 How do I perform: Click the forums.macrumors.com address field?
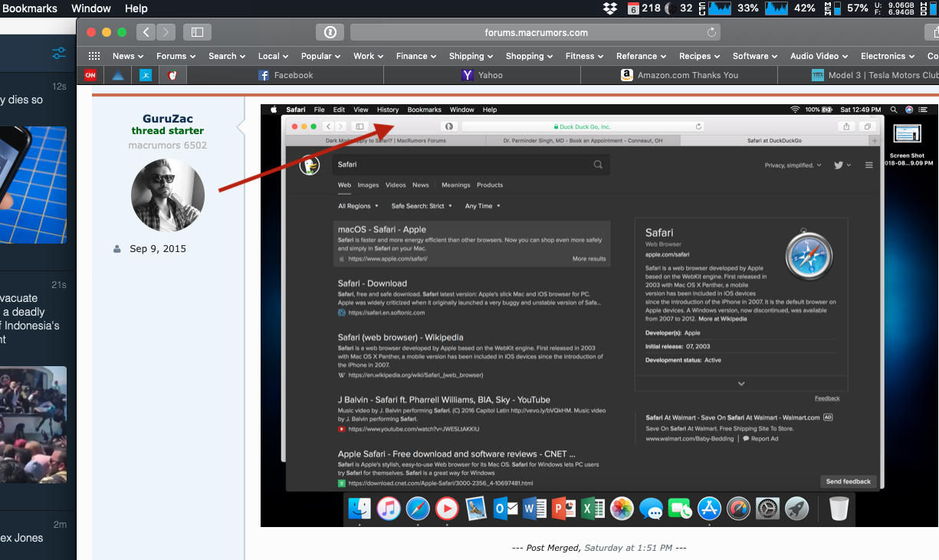[x=537, y=32]
